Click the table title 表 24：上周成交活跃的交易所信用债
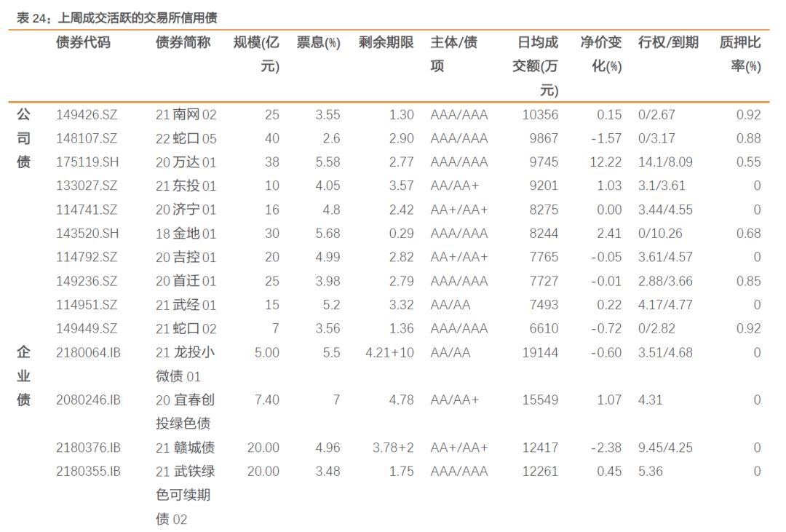Viewport: 786px width, 532px height. tap(116, 18)
